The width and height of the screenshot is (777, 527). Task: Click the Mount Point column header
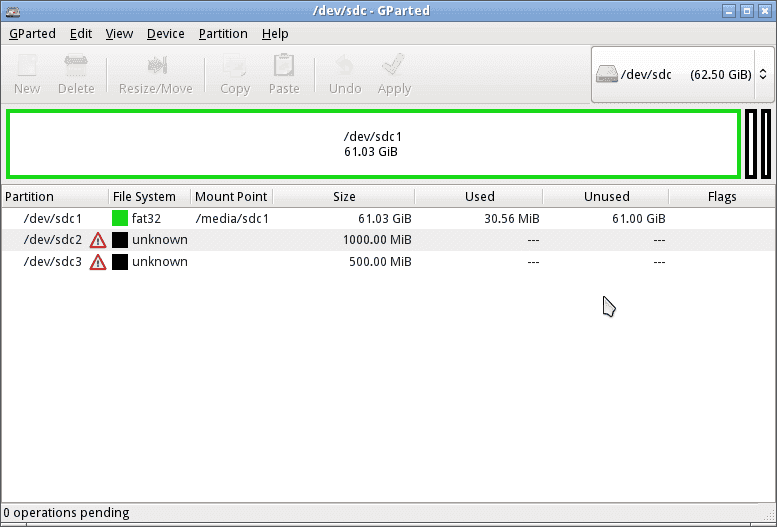tap(231, 197)
